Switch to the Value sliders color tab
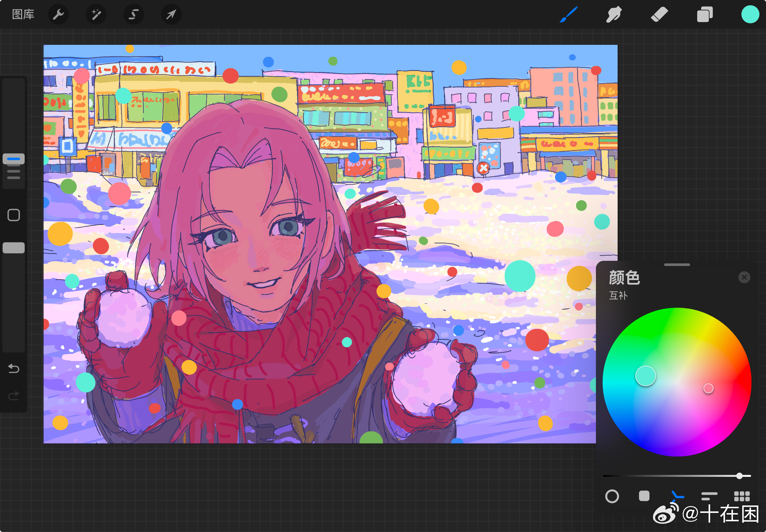The width and height of the screenshot is (766, 532). 709,496
